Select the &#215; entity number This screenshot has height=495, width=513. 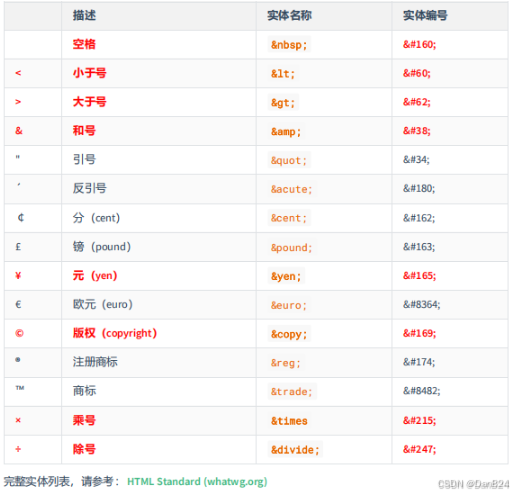419,420
